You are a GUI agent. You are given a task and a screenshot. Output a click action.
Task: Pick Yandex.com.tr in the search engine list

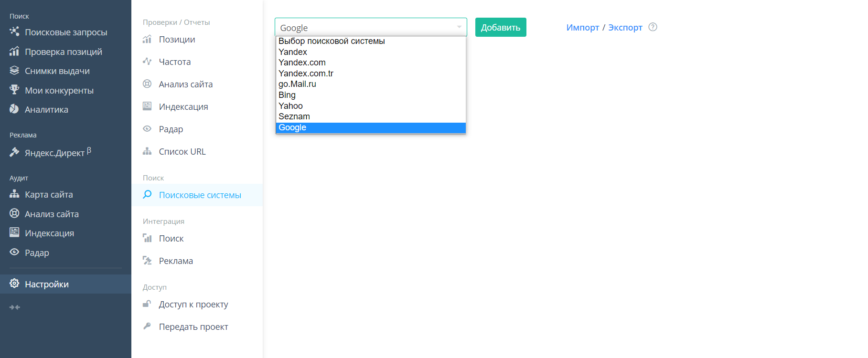click(x=371, y=74)
